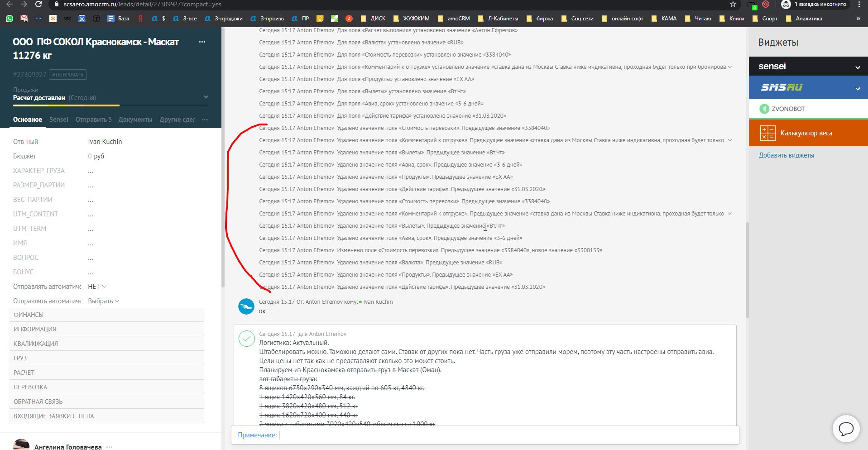Expand the РАСЧЕТ section
868x450 pixels.
point(106,373)
